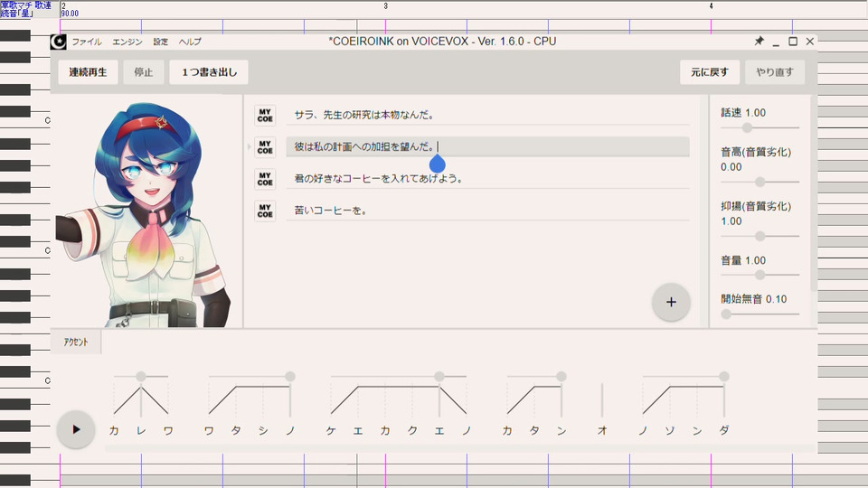Click mora シ in ワタシノ phrase
The image size is (868, 488).
pos(263,430)
